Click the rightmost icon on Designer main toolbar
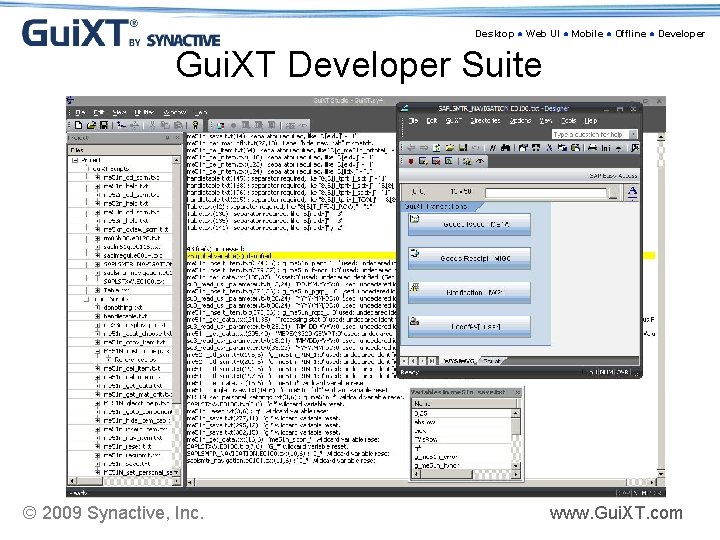The image size is (720, 540). pyautogui.click(x=635, y=148)
